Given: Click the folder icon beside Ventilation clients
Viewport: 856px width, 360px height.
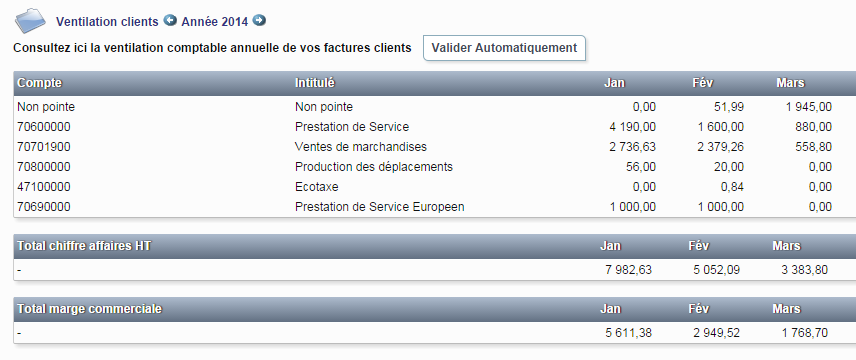Looking at the screenshot, I should [x=30, y=21].
